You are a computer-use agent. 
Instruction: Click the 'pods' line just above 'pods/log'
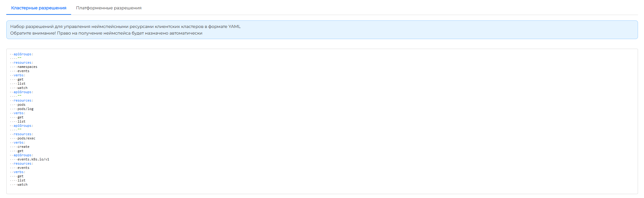point(21,105)
